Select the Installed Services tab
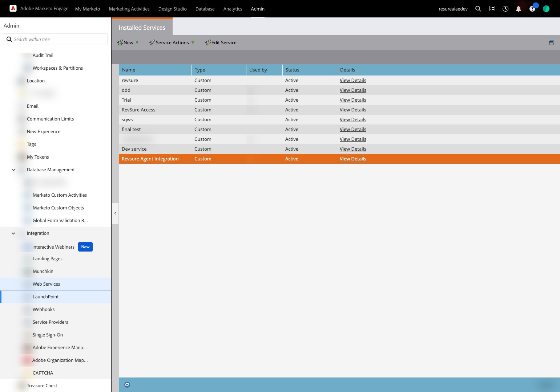Screen dimensions: 560x392 pyautogui.click(x=142, y=27)
